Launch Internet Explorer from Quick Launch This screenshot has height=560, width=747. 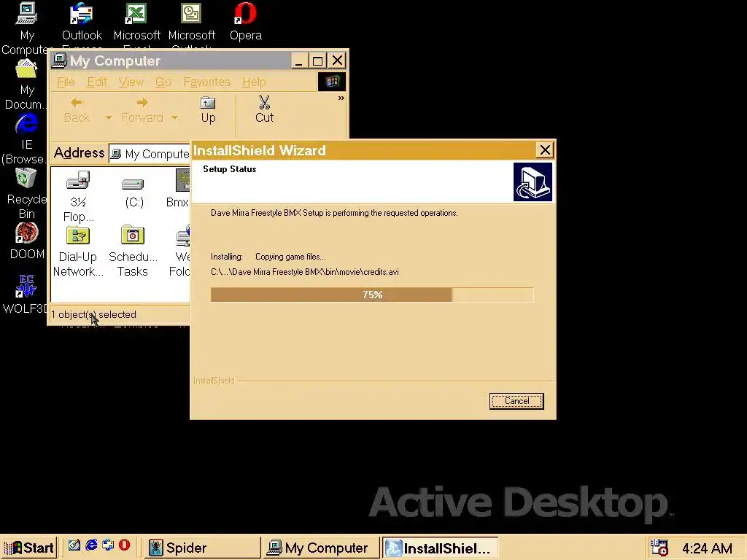tap(91, 545)
